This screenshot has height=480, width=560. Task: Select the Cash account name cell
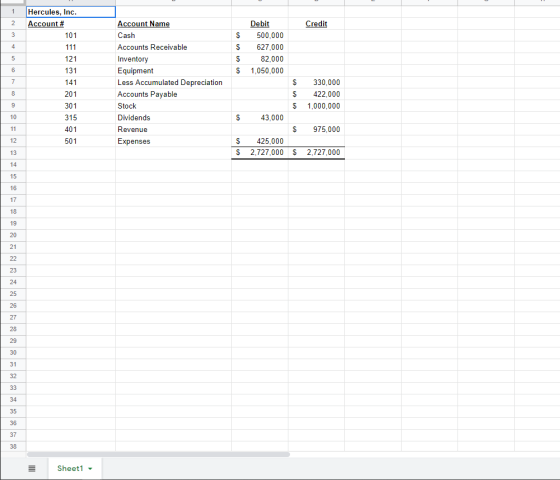point(173,35)
